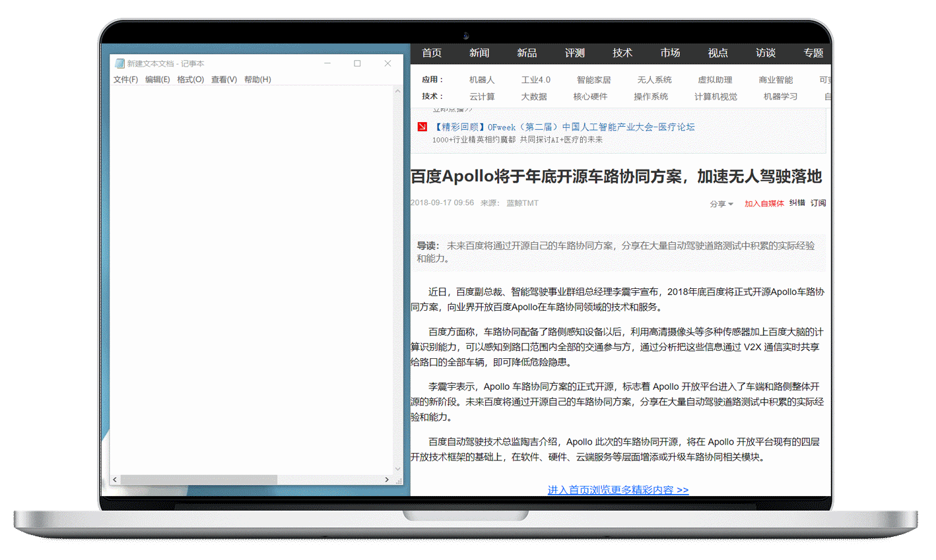Click inside the Notepad text area
Screen dimensions: 936x560
tap(251, 280)
